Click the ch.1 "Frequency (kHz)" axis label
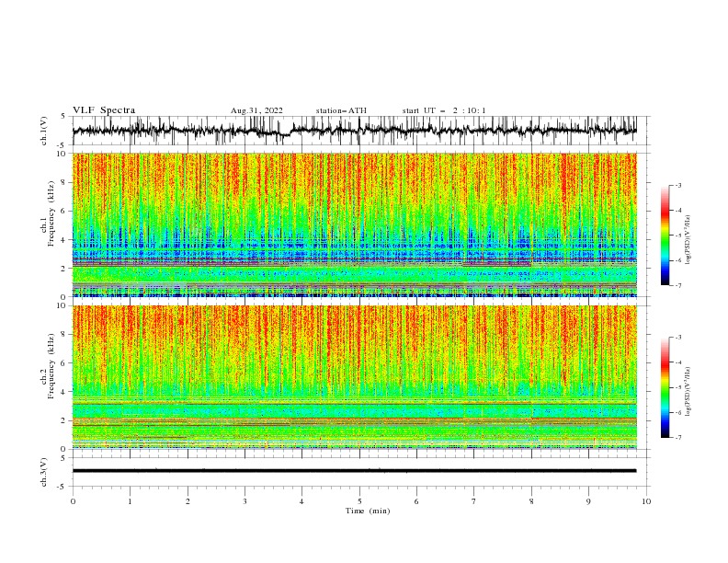This screenshot has height=563, width=728. (51, 213)
